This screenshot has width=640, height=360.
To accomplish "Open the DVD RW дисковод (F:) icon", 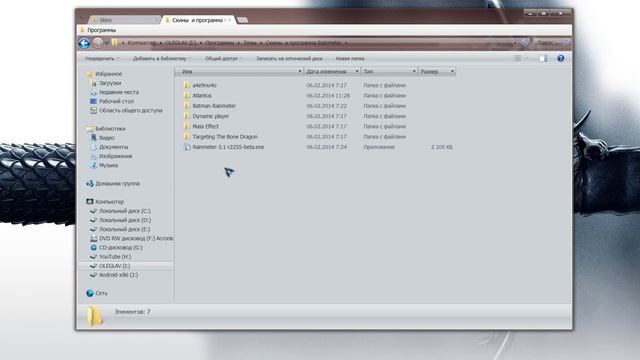I will click(x=93, y=238).
